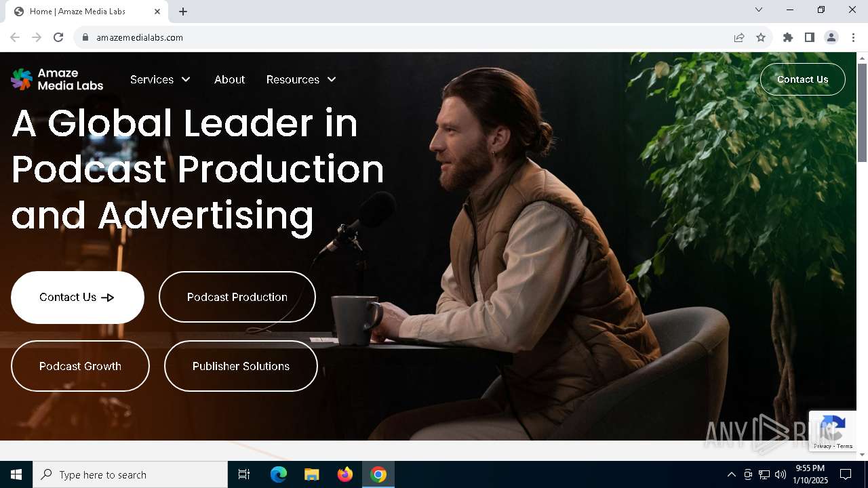Click the header Contact Us button
868x488 pixels.
click(x=803, y=79)
